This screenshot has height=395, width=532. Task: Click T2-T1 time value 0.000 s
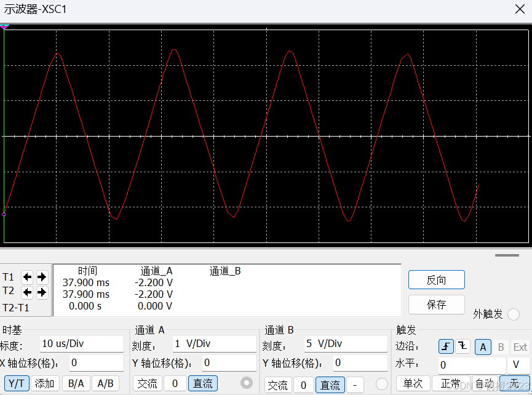coord(85,306)
